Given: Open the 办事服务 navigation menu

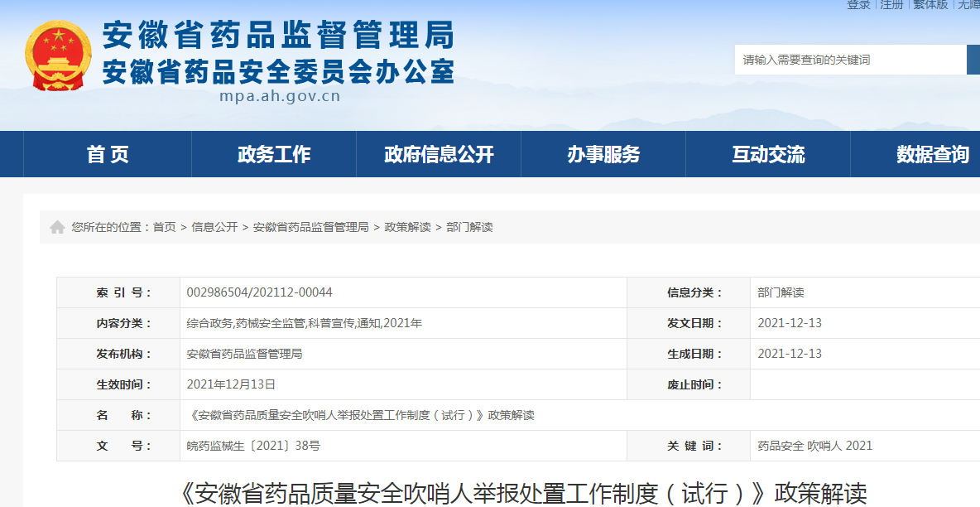Looking at the screenshot, I should [x=603, y=154].
